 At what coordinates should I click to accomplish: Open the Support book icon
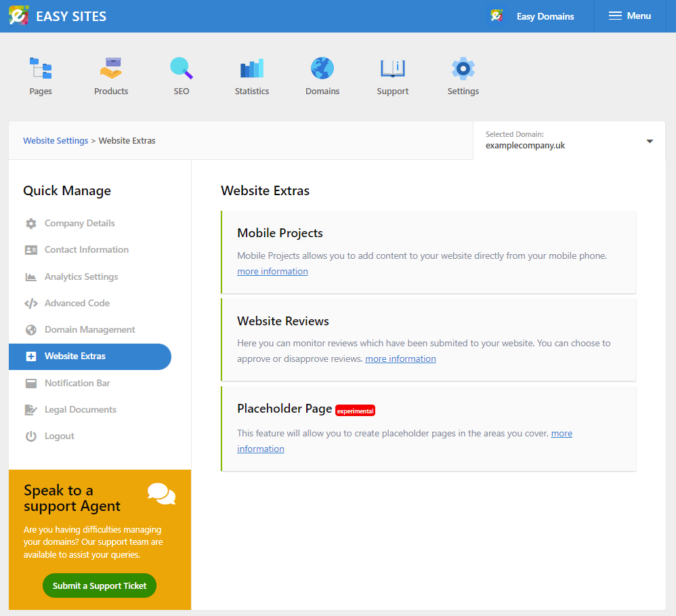tap(392, 68)
